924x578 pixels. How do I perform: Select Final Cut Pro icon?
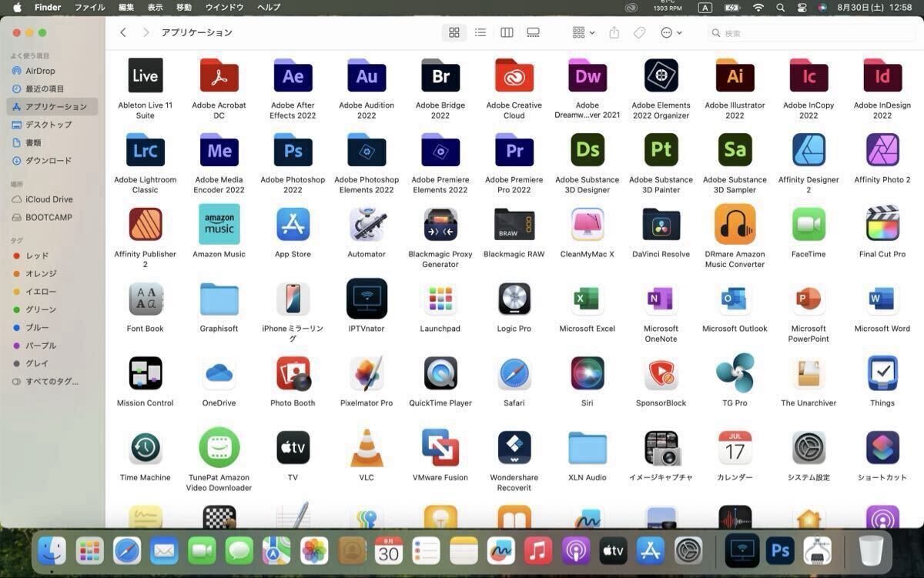[882, 224]
